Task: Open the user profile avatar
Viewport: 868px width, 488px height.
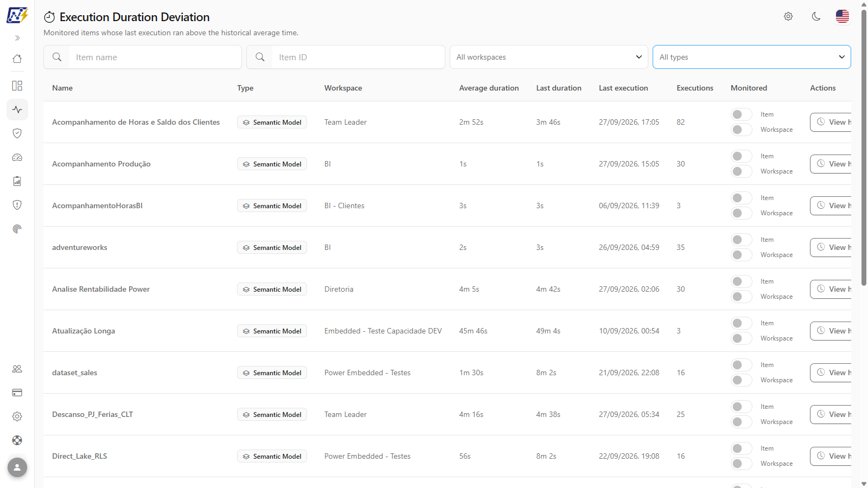Action: point(17,467)
